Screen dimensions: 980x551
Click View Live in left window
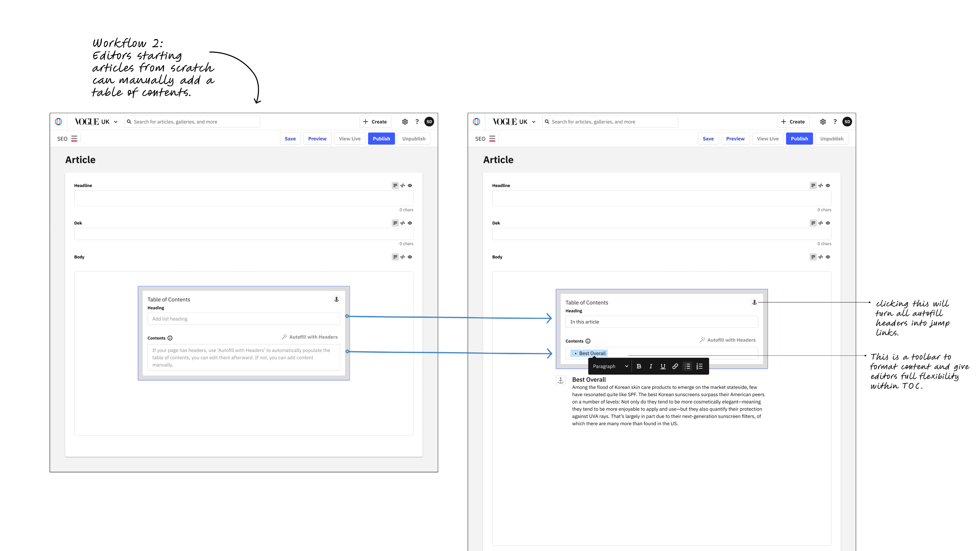coord(350,139)
